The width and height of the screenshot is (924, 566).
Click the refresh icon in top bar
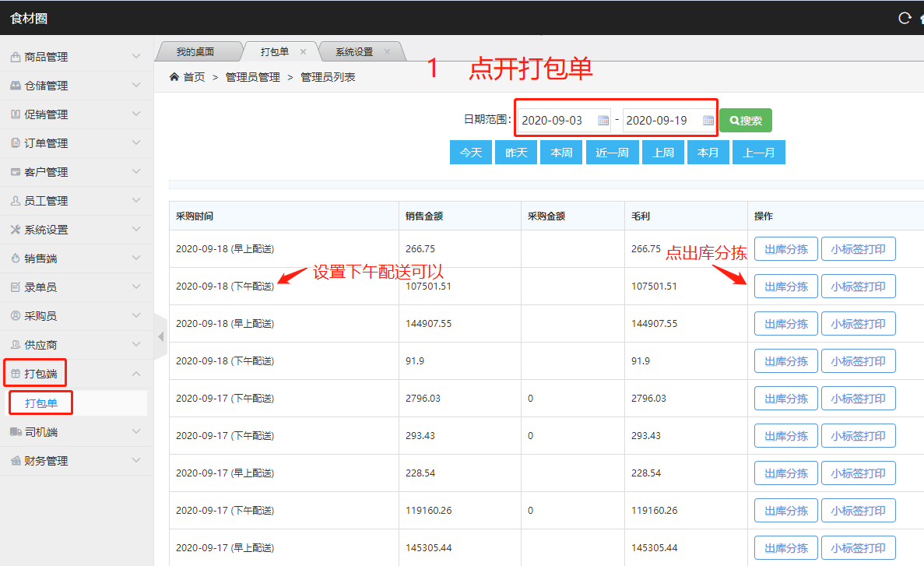(x=904, y=18)
